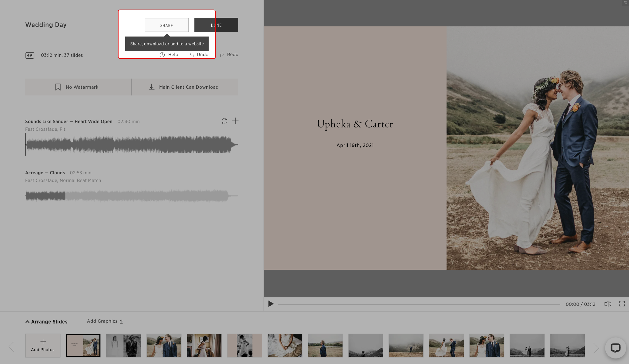This screenshot has height=364, width=629.
Task: Click the SHARE button
Action: (x=167, y=25)
